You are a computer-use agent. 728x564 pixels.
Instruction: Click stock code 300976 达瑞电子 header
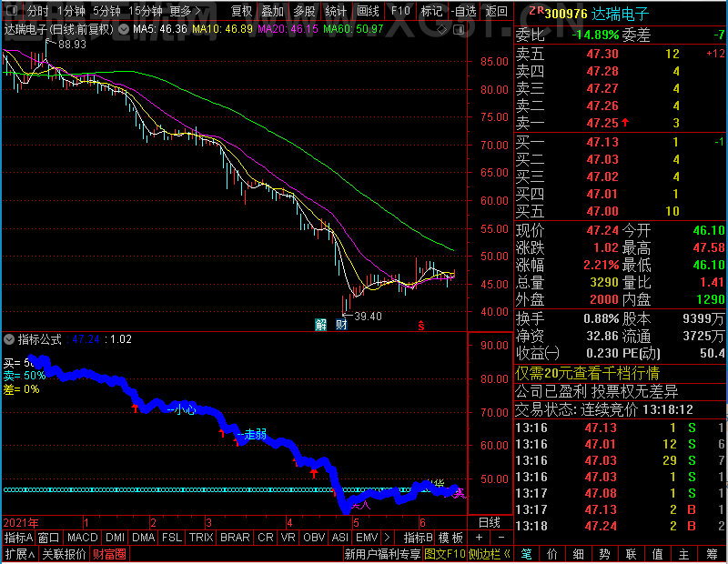(597, 14)
